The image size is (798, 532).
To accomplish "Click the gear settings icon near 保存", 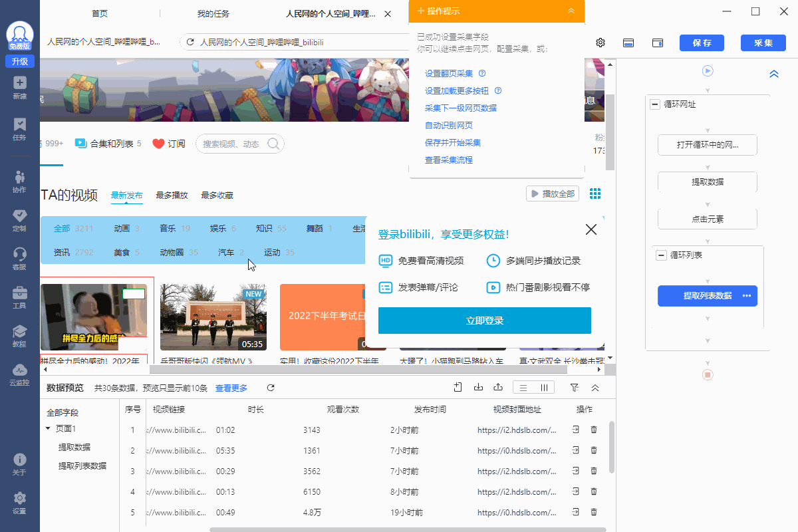I will pos(600,43).
